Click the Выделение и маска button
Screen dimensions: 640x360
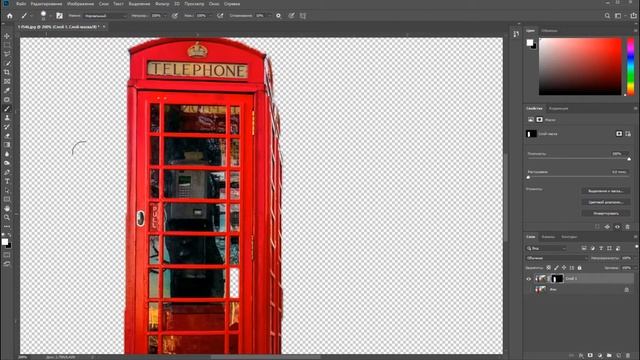tap(606, 191)
